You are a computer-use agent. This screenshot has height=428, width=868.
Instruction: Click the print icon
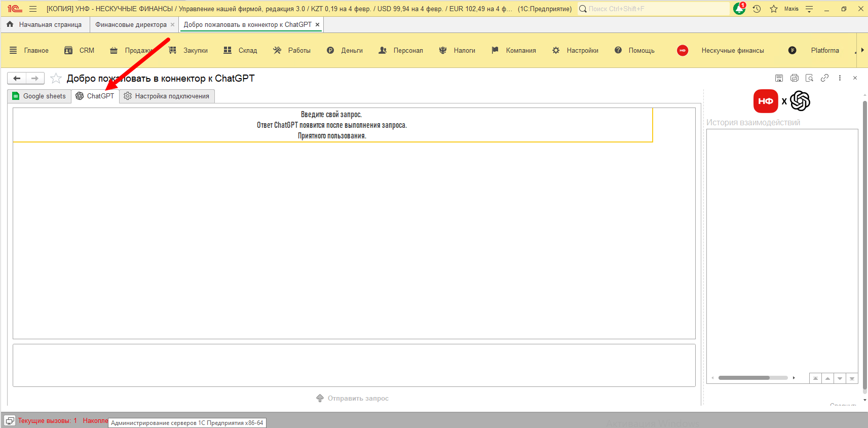[794, 78]
